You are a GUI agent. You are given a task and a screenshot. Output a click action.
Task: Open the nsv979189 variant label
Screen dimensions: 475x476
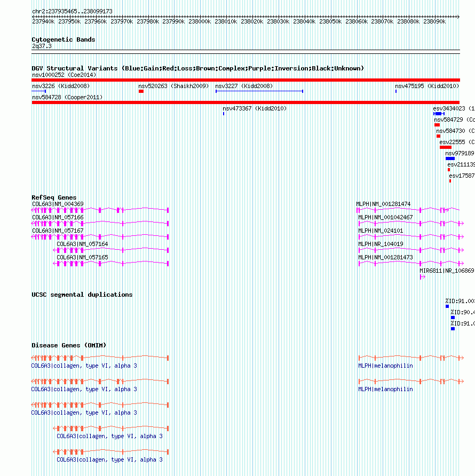pos(460,154)
